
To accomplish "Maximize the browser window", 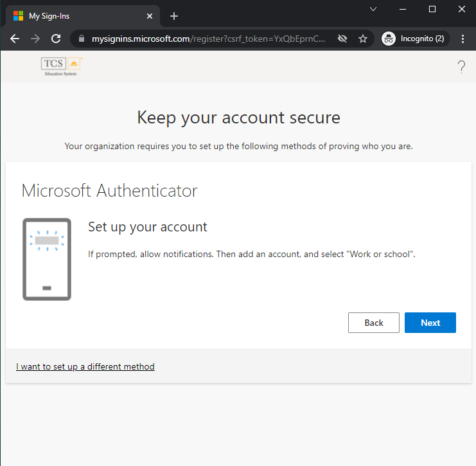I will [432, 9].
